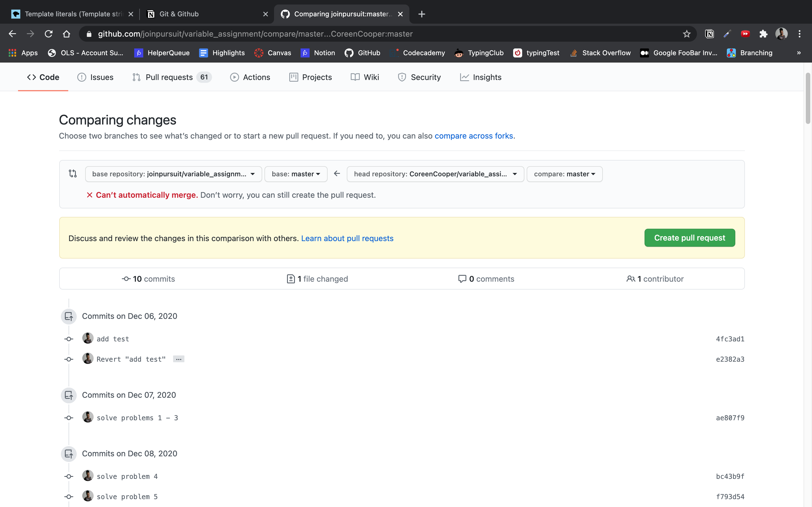Open the base repository dropdown

coord(173,174)
